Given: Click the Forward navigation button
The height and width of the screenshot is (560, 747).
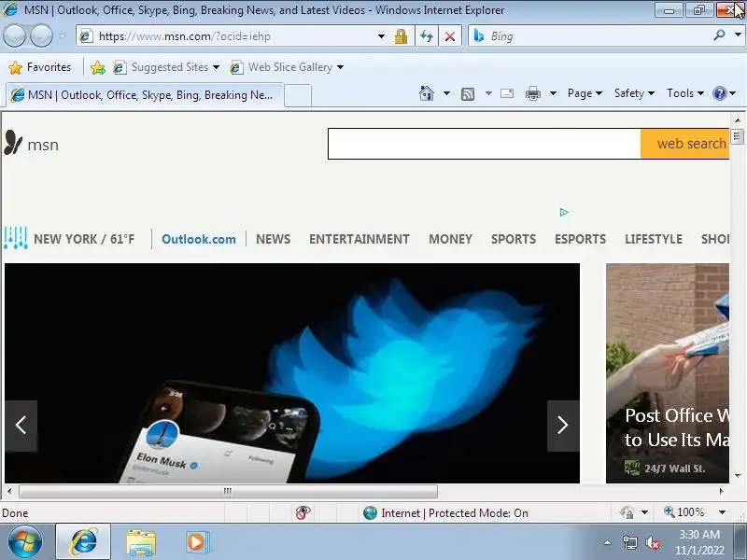Looking at the screenshot, I should 41,35.
